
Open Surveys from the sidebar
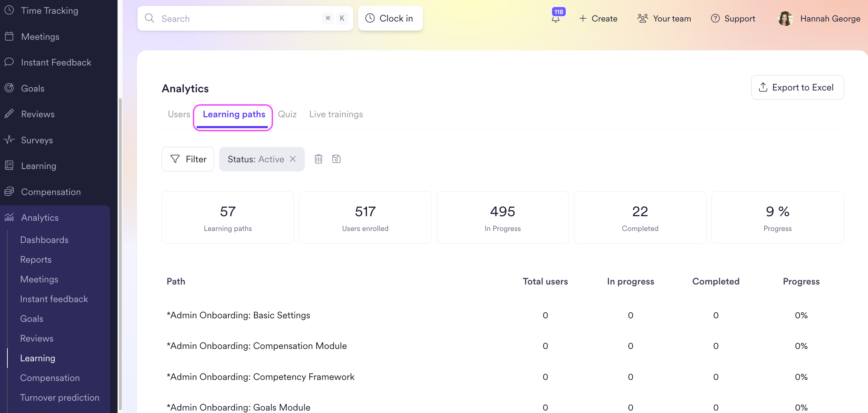pos(37,140)
